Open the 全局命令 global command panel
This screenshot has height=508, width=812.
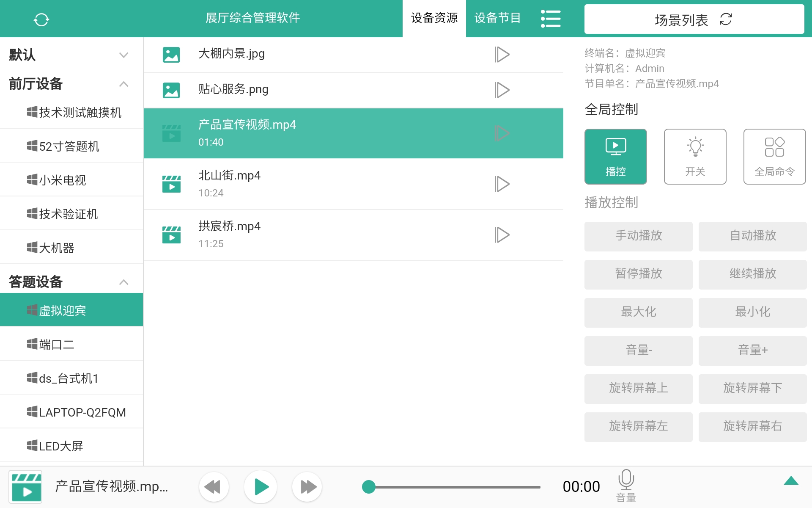[x=774, y=156]
